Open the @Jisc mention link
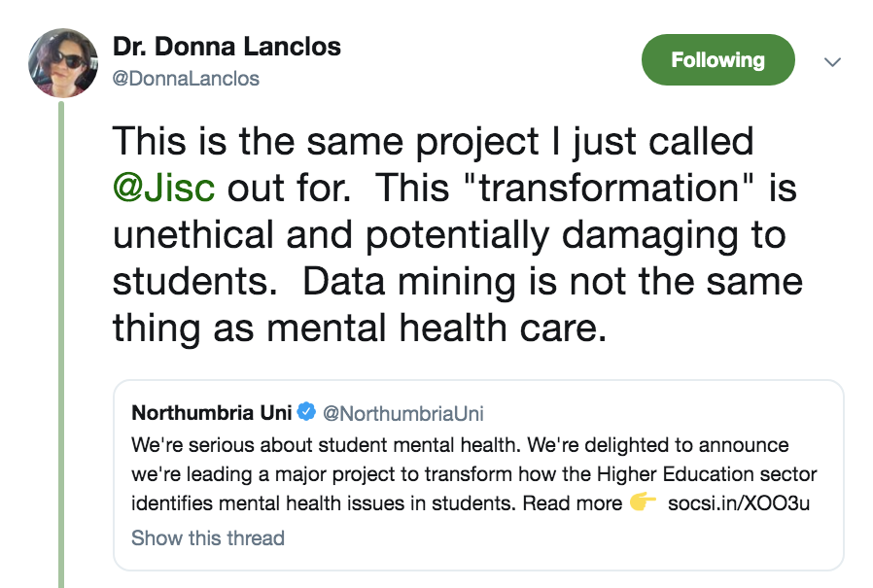 [x=163, y=188]
